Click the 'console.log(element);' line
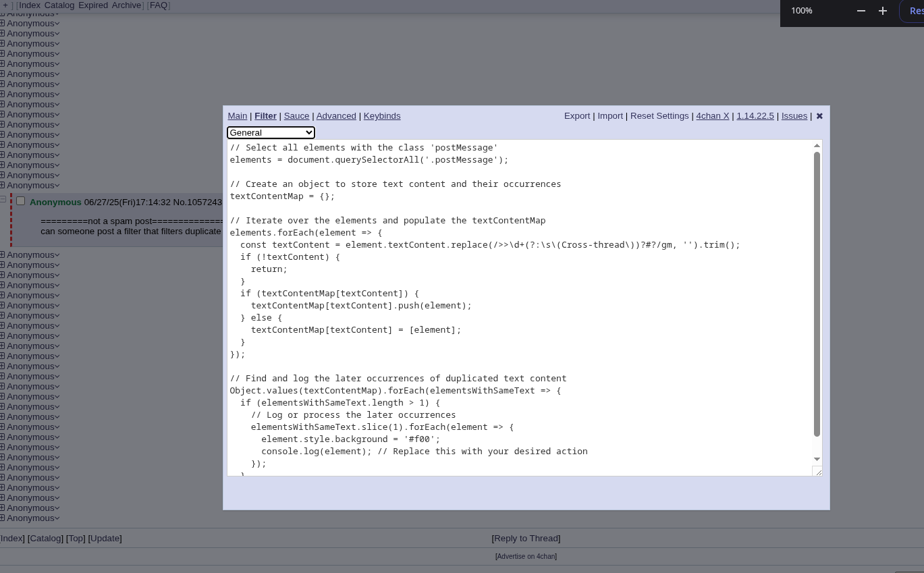Image resolution: width=924 pixels, height=573 pixels. tap(317, 452)
